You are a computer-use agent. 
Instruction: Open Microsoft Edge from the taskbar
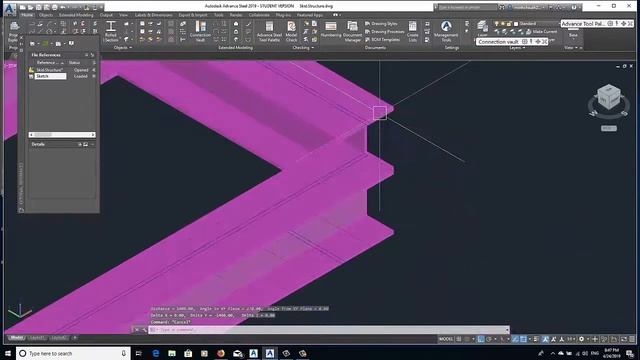pos(156,353)
